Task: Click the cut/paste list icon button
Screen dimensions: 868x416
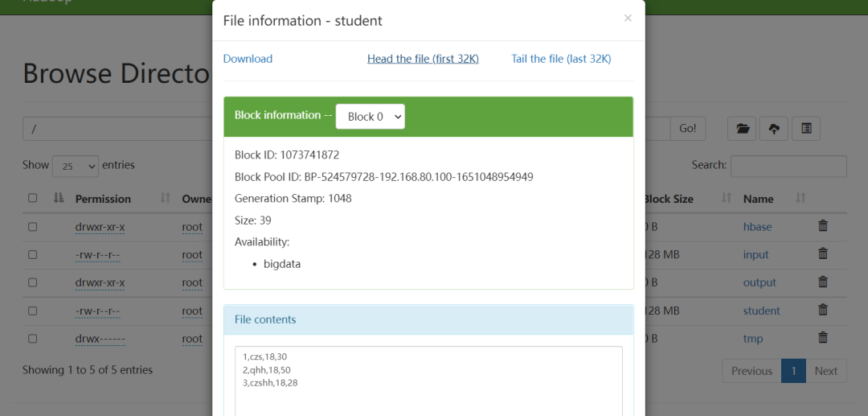Action: (x=805, y=129)
